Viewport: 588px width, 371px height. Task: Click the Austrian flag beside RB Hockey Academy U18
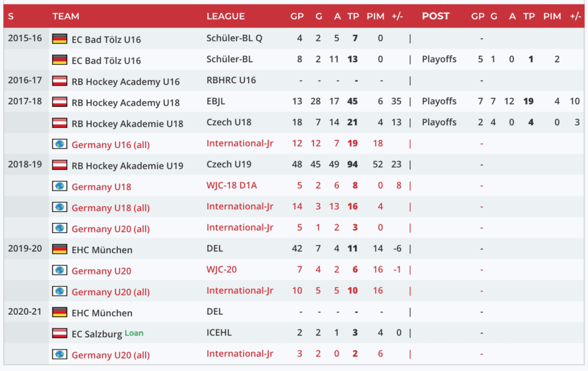[x=60, y=102]
